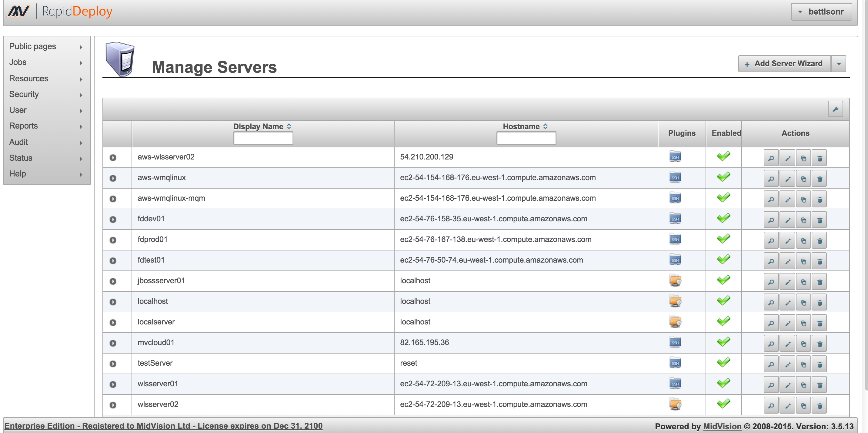Delete the aws-wlsserver02 server
The height and width of the screenshot is (433, 868).
pyautogui.click(x=820, y=158)
